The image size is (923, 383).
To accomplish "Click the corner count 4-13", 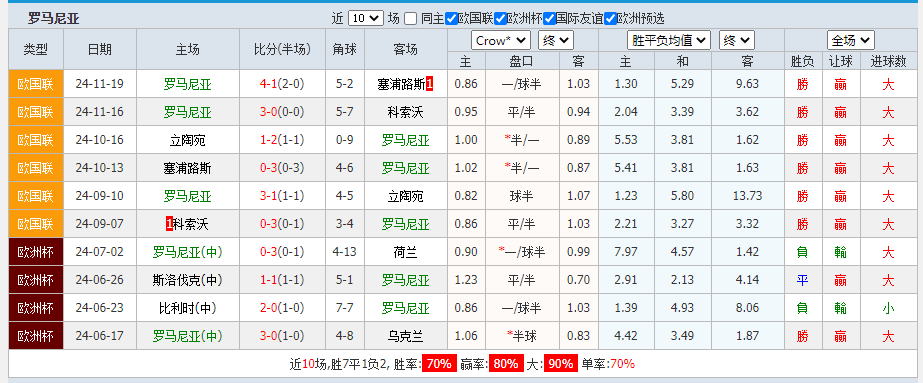I will click(x=345, y=252).
